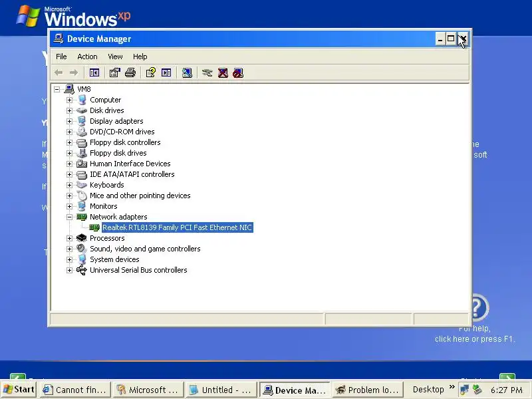532x399 pixels.
Task: Select 'Realtek RTL8139 Family PCI Fast Ethernet NIC'
Action: 177,227
